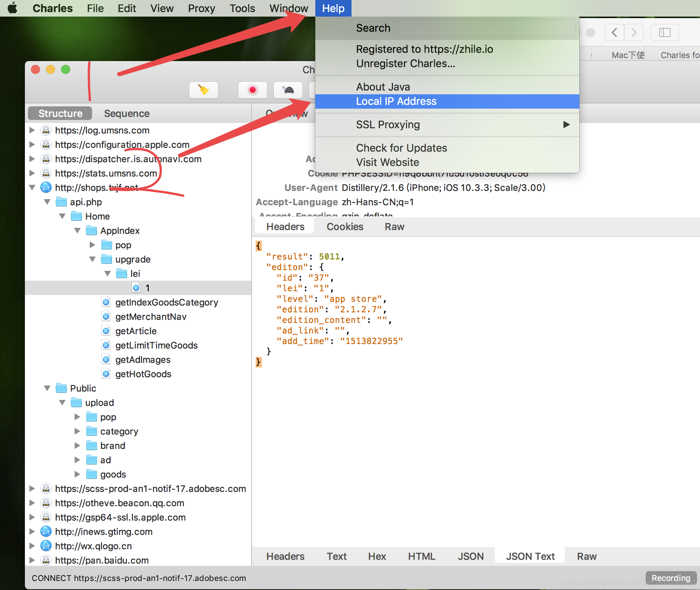Expand the pop folder under AppIndex
The height and width of the screenshot is (590, 700).
pos(92,245)
